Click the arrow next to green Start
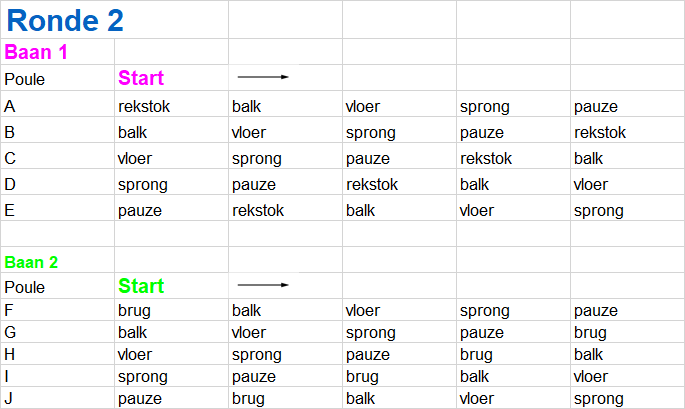 (263, 285)
